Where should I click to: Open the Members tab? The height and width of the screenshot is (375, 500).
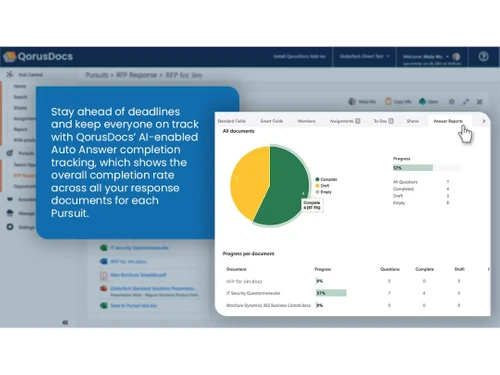click(306, 121)
